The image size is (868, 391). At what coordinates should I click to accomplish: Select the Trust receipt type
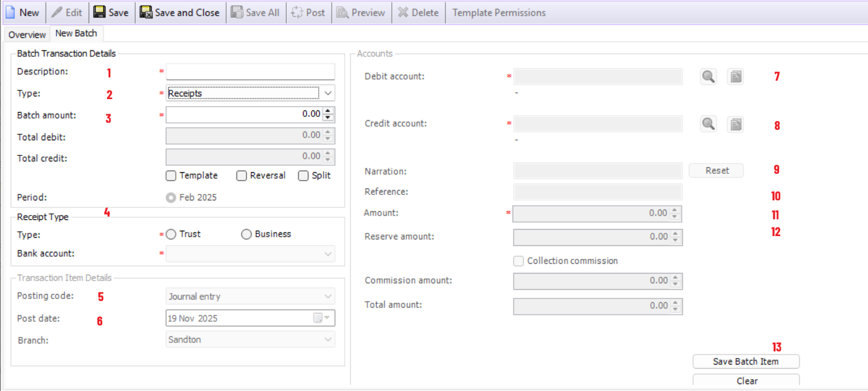tap(171, 234)
